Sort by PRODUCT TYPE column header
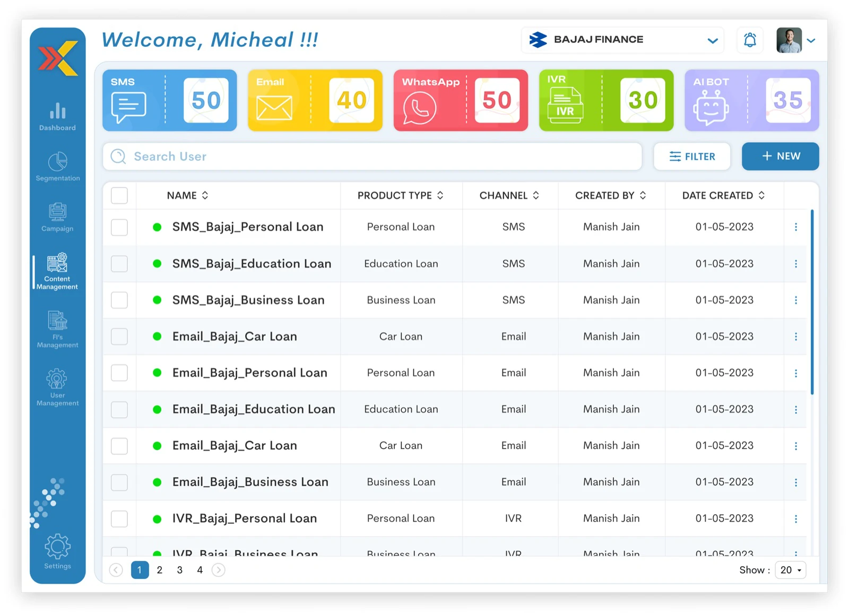The height and width of the screenshot is (616, 849). [401, 195]
